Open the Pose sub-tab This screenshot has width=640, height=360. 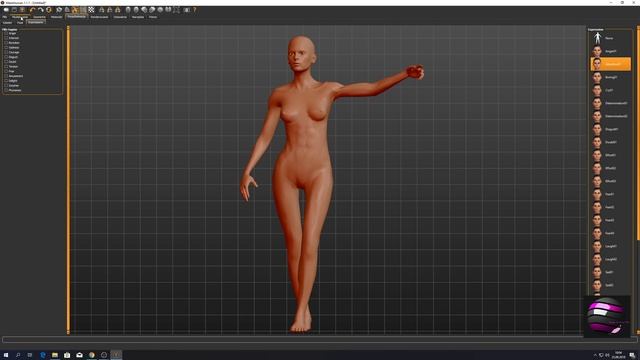pyautogui.click(x=20, y=22)
